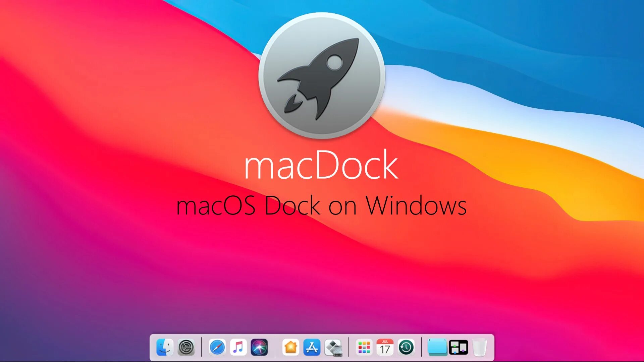Open Boot Camp Assistant icon

pos(333,348)
